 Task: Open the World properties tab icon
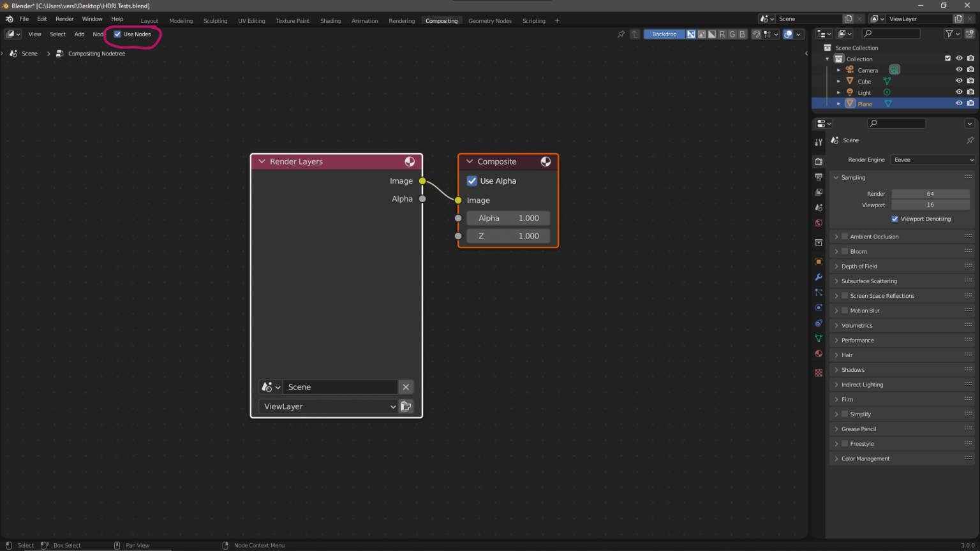click(x=819, y=223)
